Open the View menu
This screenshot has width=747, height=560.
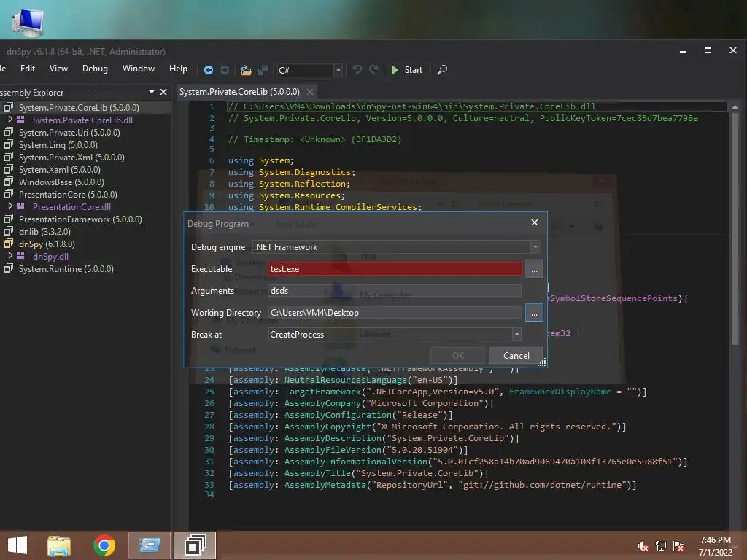(x=58, y=69)
